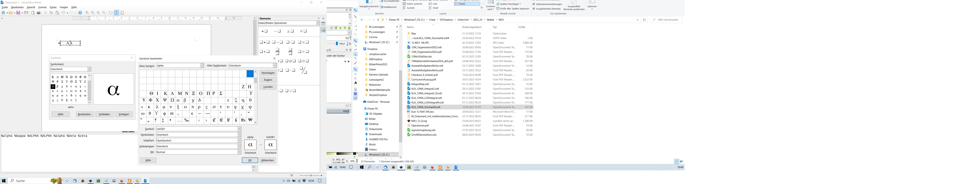980x184 pixels.
Task: Click the email envelope icon in Writer toolbar
Action: [26, 13]
